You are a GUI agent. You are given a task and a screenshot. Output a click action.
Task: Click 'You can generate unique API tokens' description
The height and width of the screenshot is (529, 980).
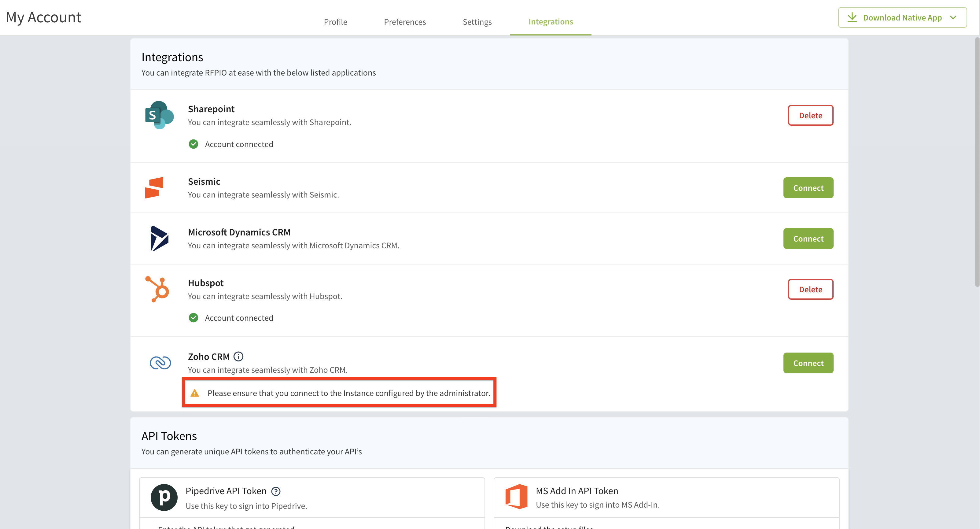252,451
